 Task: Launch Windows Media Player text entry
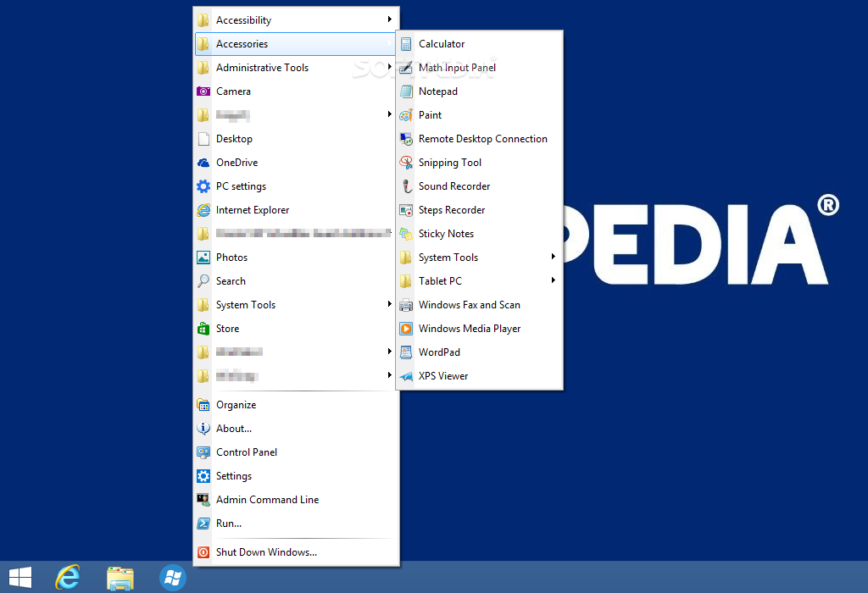click(470, 329)
